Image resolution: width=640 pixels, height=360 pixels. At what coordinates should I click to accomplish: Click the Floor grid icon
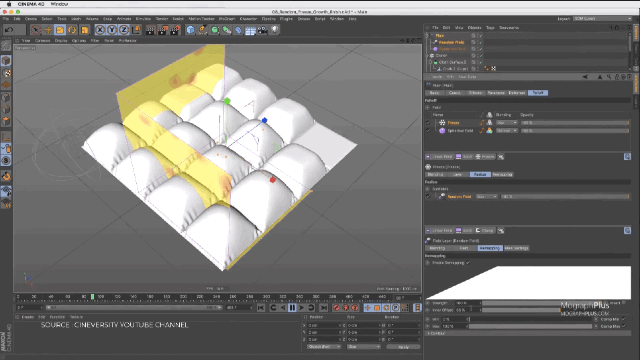[250, 30]
